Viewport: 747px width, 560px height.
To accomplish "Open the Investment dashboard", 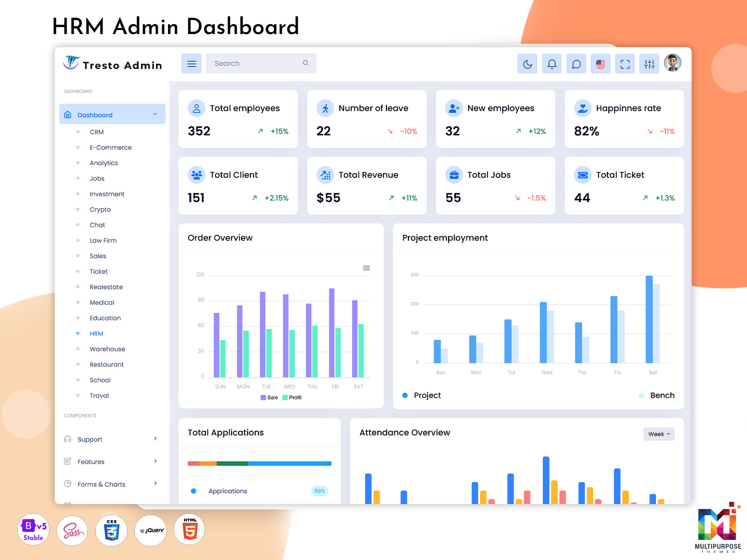I will (107, 194).
